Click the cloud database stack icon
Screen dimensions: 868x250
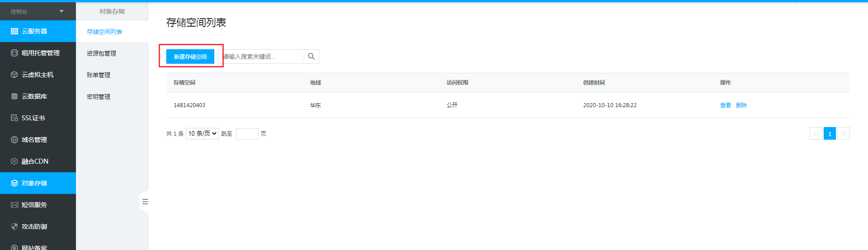point(14,96)
